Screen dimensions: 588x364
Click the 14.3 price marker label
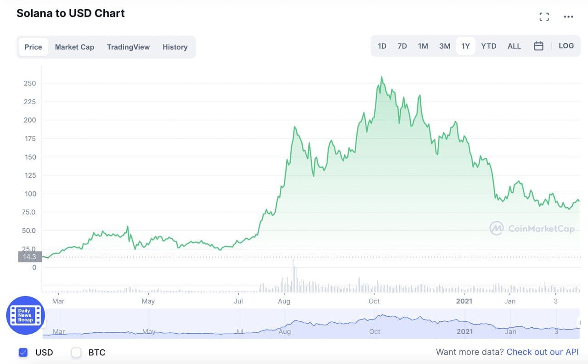coord(29,257)
